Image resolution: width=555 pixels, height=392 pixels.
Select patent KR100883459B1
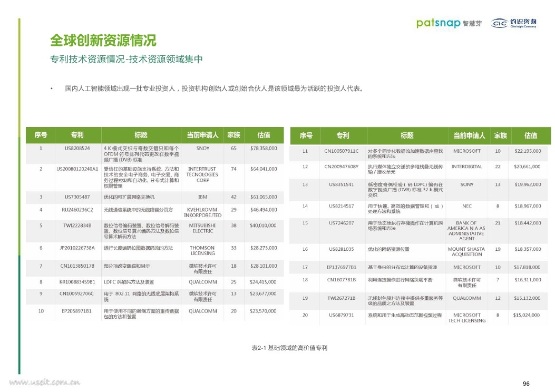click(x=77, y=282)
